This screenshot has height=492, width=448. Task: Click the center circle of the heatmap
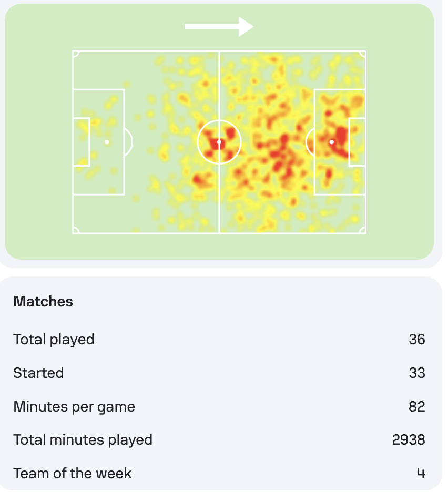219,142
